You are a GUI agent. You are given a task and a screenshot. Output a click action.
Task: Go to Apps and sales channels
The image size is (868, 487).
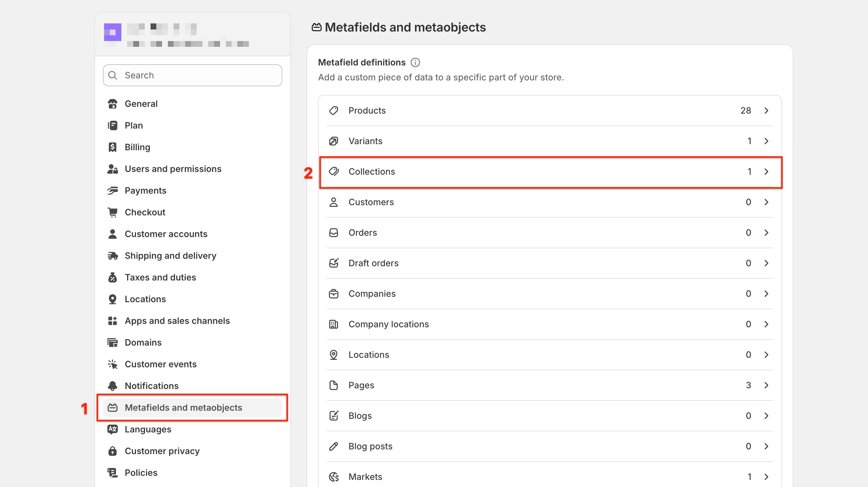pos(177,321)
